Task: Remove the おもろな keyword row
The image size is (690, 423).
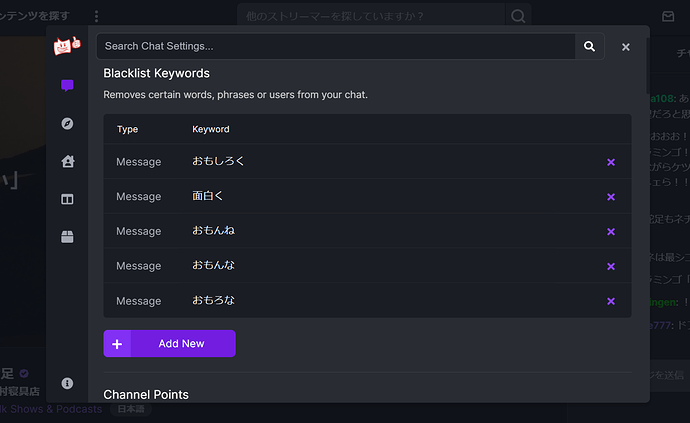Action: pyautogui.click(x=611, y=301)
